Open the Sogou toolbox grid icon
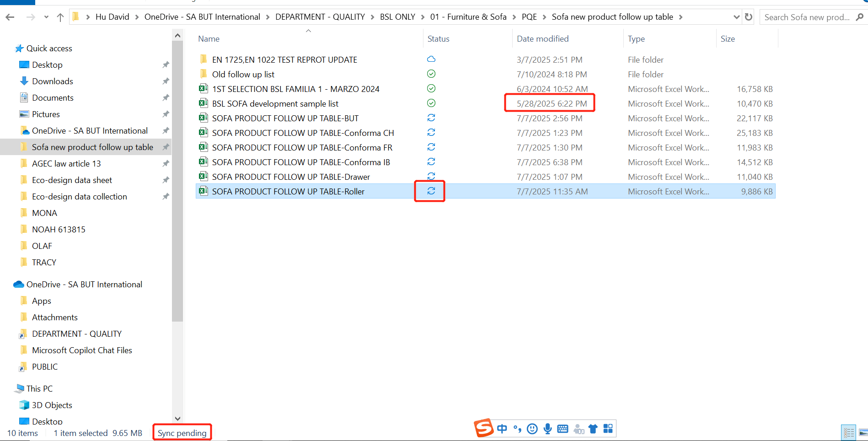Screen dimensions: 868x441 [x=608, y=429]
